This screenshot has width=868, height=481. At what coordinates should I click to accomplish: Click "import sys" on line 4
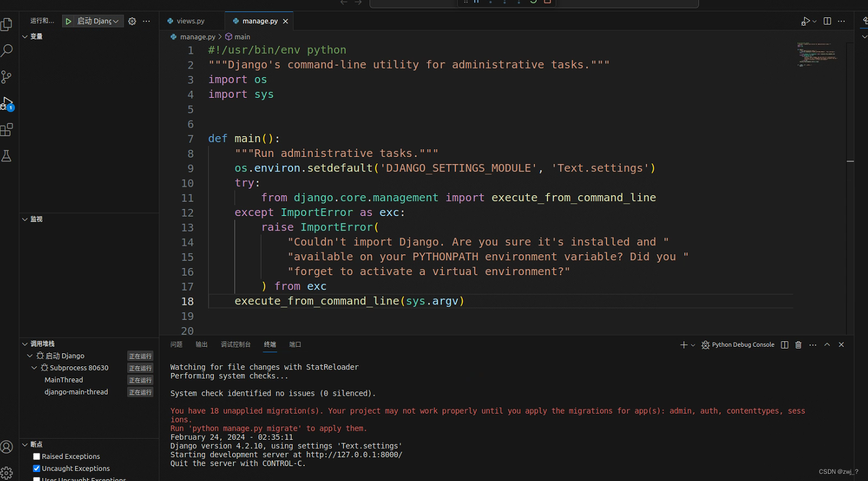point(241,94)
